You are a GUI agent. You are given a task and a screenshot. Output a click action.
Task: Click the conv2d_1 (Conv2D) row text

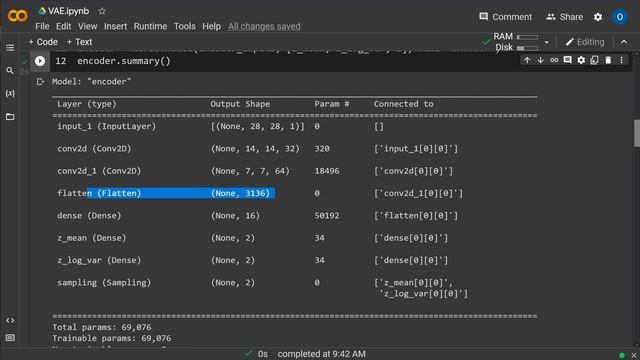point(99,171)
